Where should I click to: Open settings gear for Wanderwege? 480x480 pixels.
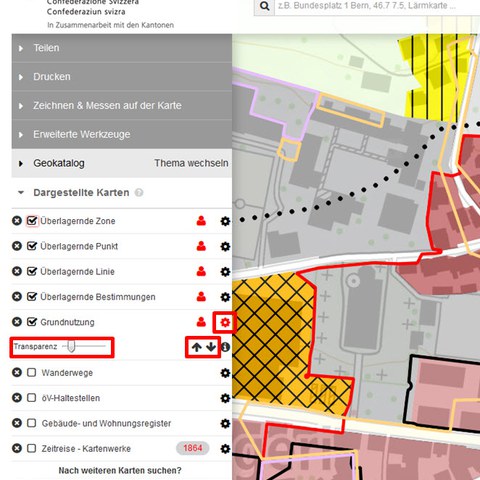(x=225, y=373)
